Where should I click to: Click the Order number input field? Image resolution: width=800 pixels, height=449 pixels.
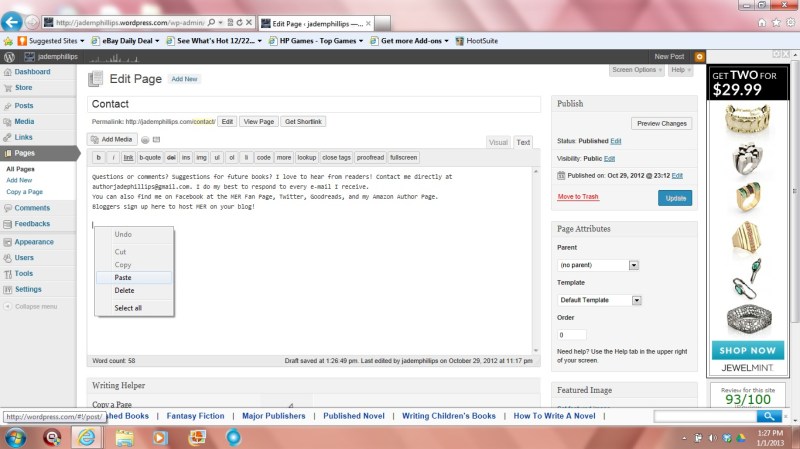click(x=571, y=334)
